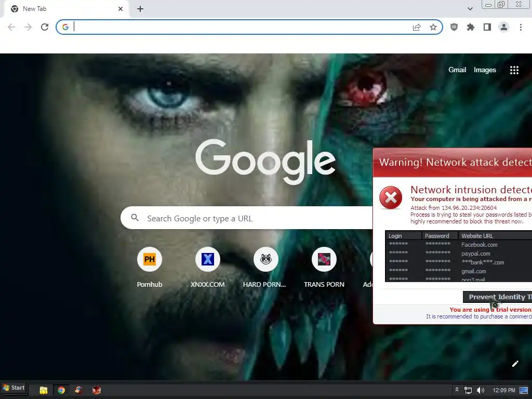Customize this page with the pencil icon
532x399 pixels.
point(515,364)
